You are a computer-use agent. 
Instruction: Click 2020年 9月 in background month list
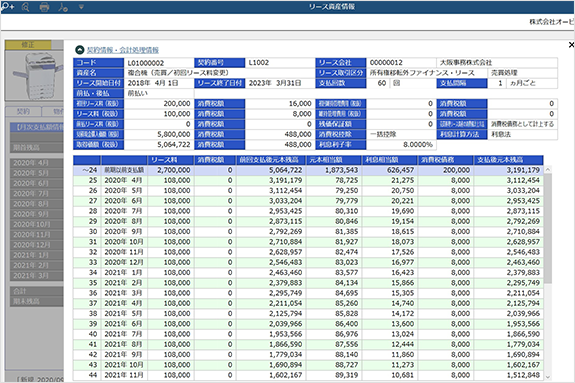pos(37,214)
